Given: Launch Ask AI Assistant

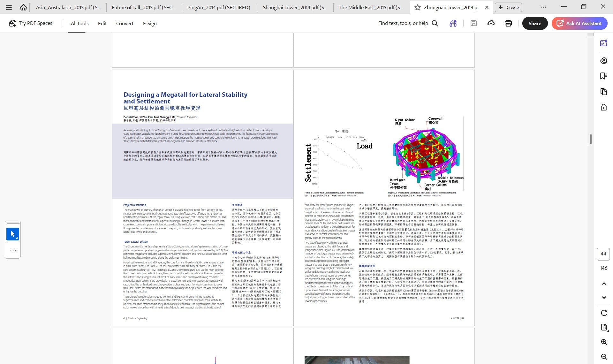Looking at the screenshot, I should (x=579, y=23).
